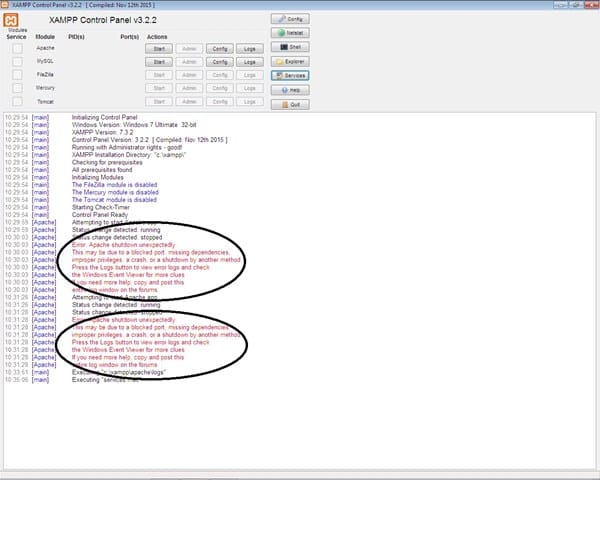Click log line 'Running with Administrator rights'

click(127, 147)
